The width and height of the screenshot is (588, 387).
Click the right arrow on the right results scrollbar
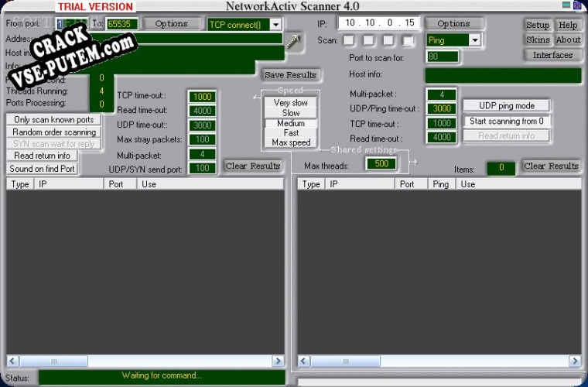pos(575,361)
